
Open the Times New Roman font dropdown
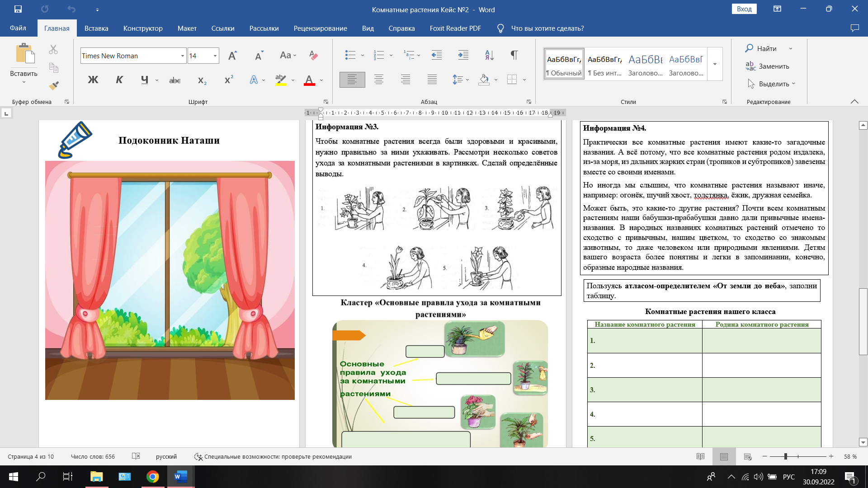pos(183,56)
